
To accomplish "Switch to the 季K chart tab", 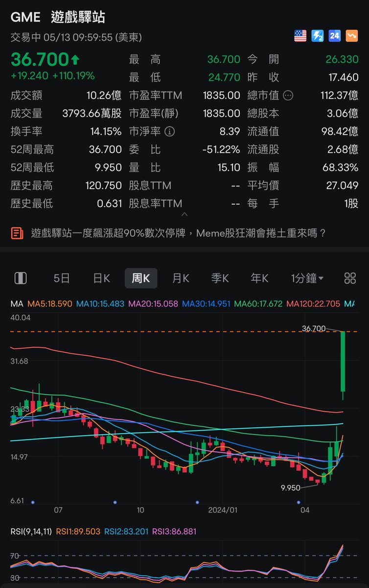I will click(220, 278).
